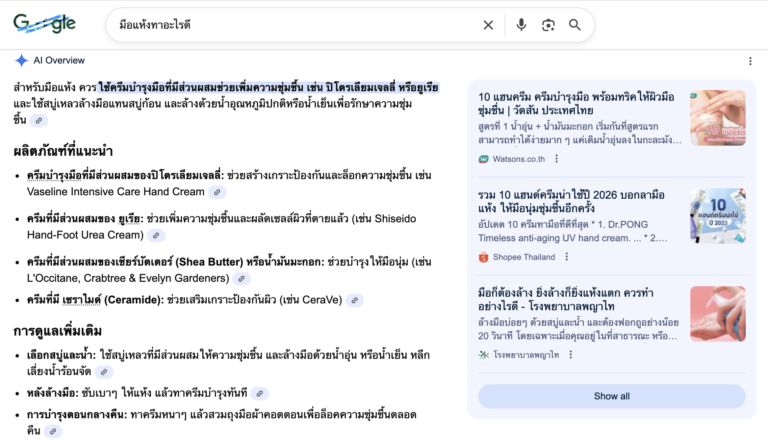Viewport: 768px width, 444px height.
Task: Open source link after หลังล้างมือ bullet
Action: [260, 394]
